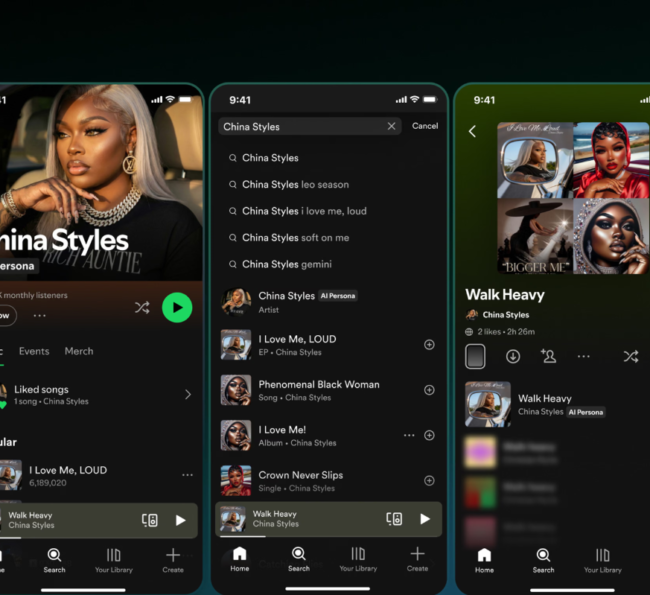Open Liked songs by China Styles row

pyautogui.click(x=97, y=395)
